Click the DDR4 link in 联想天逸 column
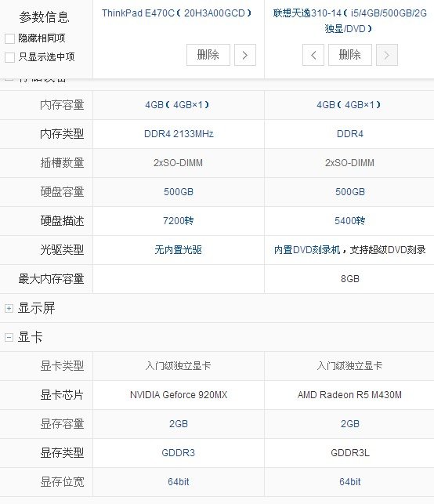 click(x=350, y=134)
